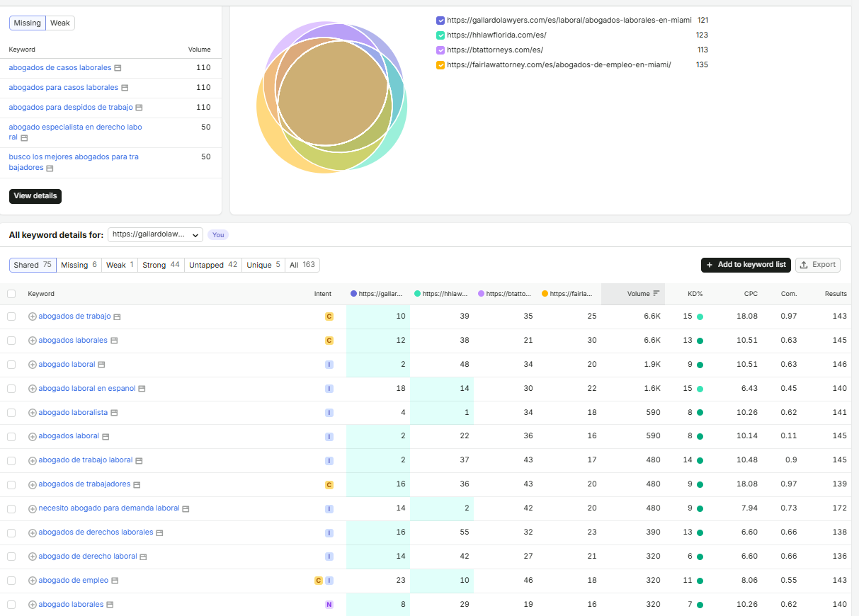Select the Weak 1 tab

[x=120, y=265]
